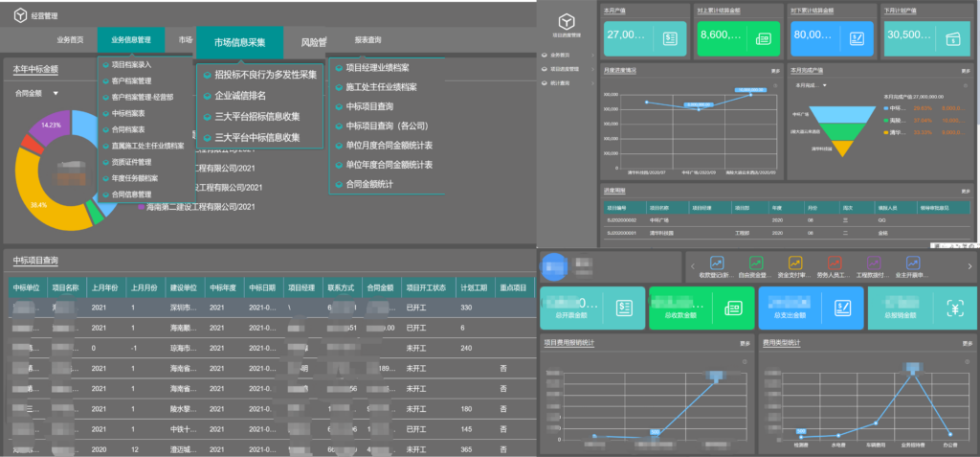Image resolution: width=980 pixels, height=457 pixels.
Task: Expand 统计查询 in the left sidebar
Action: click(565, 82)
